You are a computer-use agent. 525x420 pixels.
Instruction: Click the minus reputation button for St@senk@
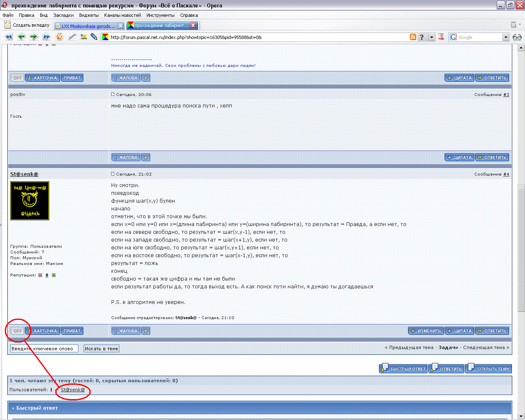[x=40, y=275]
